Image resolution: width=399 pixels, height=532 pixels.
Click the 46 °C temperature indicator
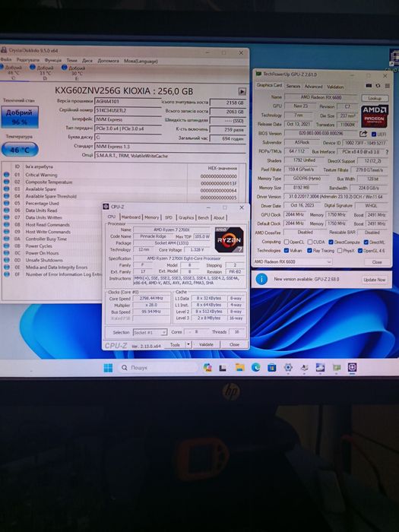pyautogui.click(x=20, y=150)
